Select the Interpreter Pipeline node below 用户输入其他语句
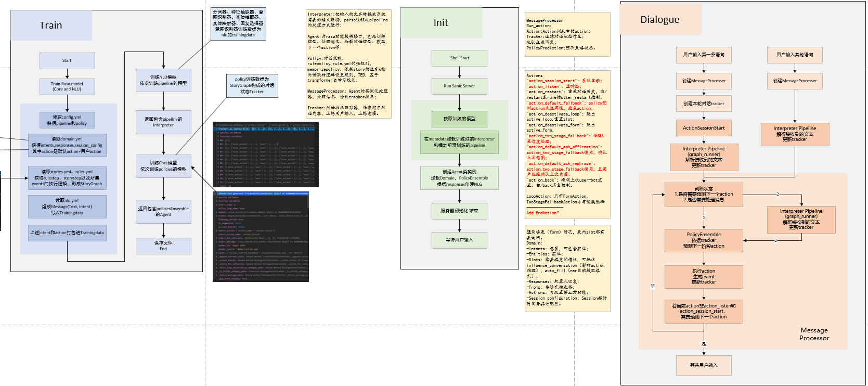Screen dimensions: 868x386 click(x=795, y=134)
